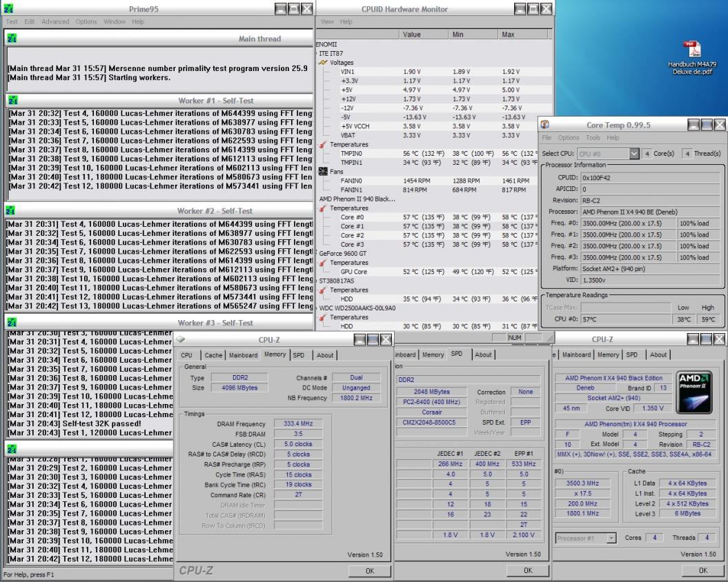Screen dimensions: 728x582
Task: Click OK in the right CPU-Z CPU window
Action: 703,570
